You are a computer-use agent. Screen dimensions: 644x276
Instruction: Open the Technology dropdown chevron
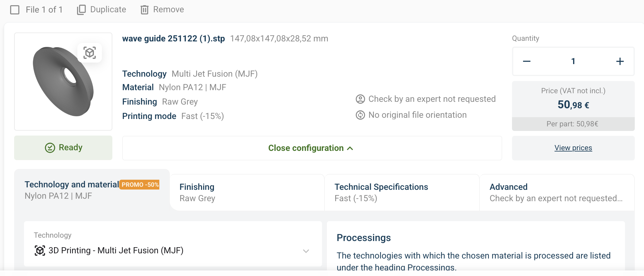point(306,251)
